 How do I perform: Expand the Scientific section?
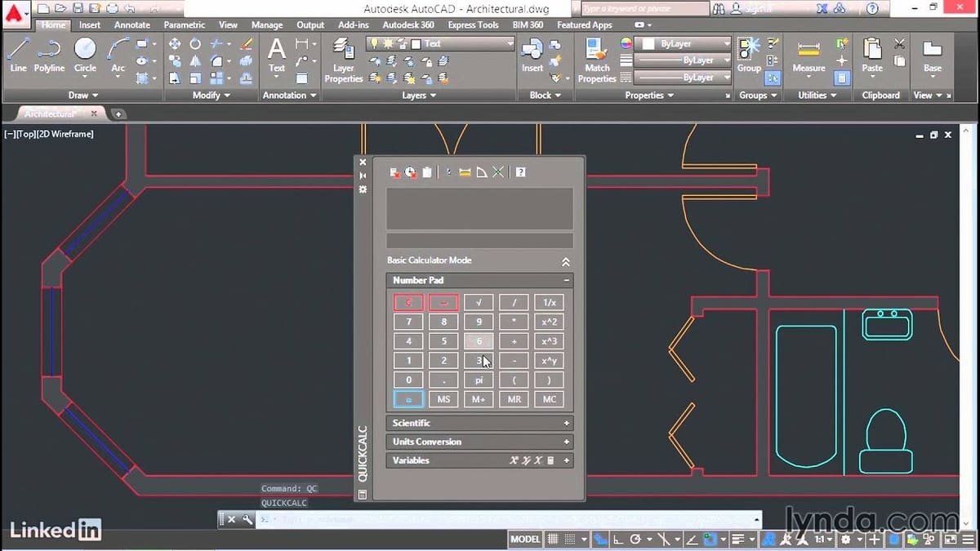pyautogui.click(x=566, y=423)
